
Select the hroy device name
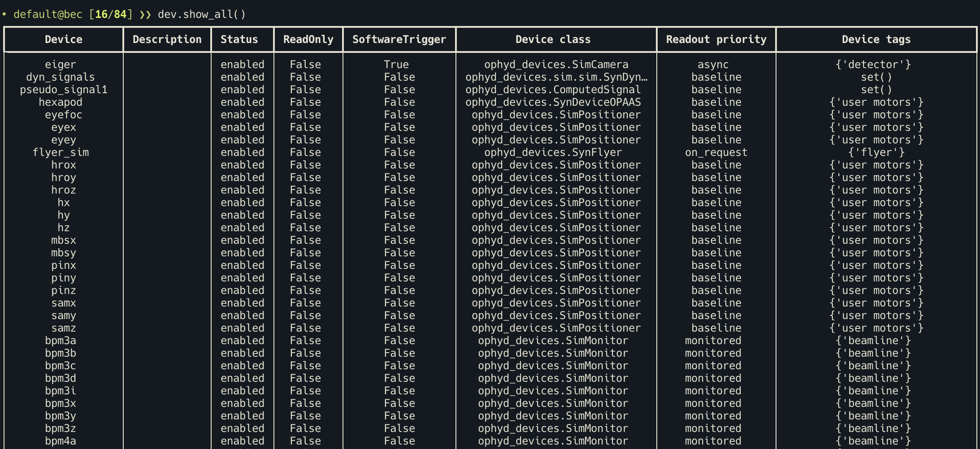64,177
